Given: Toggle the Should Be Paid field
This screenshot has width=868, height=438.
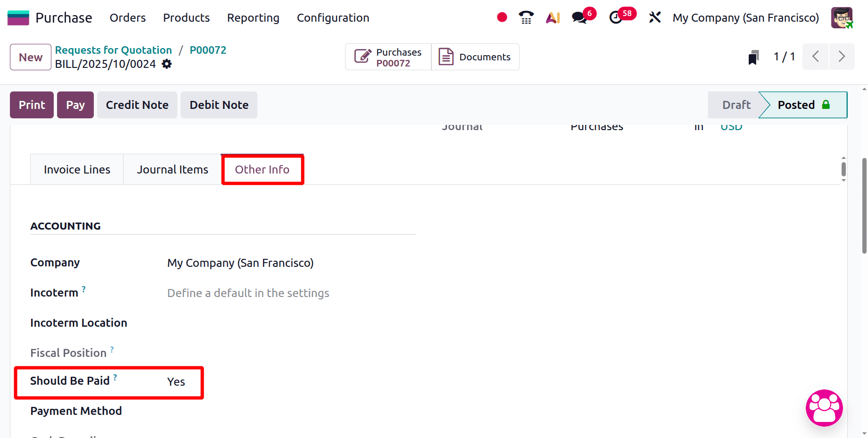Looking at the screenshot, I should [x=175, y=381].
